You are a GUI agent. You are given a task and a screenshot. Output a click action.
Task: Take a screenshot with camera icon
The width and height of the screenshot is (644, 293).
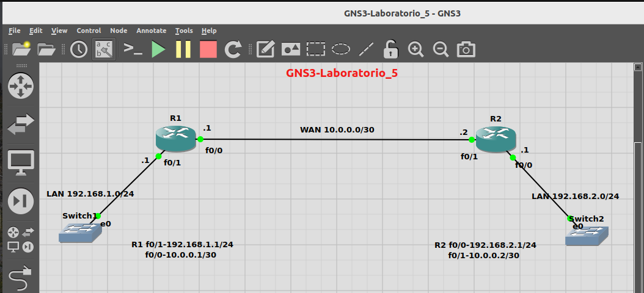pyautogui.click(x=466, y=49)
